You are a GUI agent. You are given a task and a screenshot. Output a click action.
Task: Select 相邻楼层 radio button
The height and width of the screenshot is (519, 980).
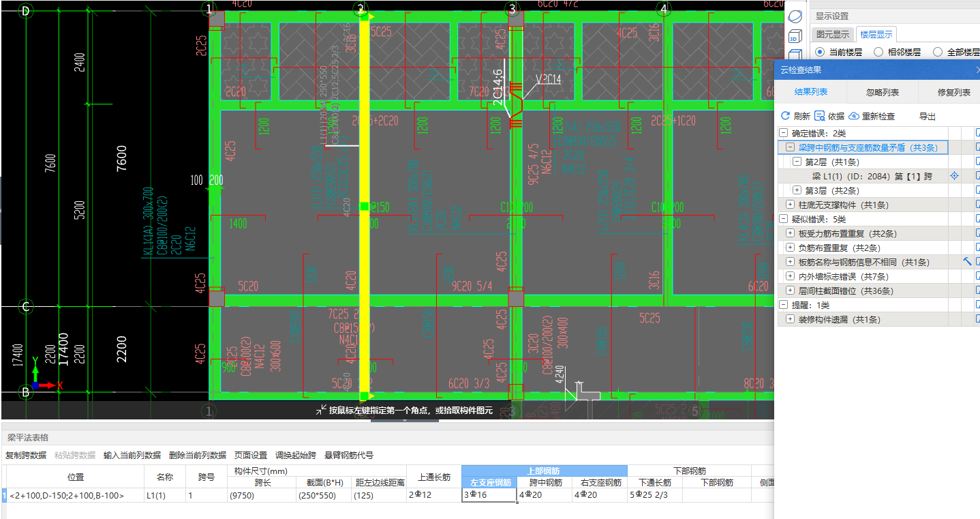pyautogui.click(x=878, y=52)
